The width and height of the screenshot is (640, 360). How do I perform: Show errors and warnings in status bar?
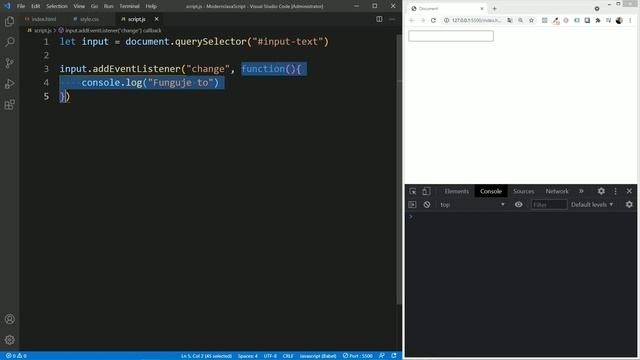tap(16, 356)
